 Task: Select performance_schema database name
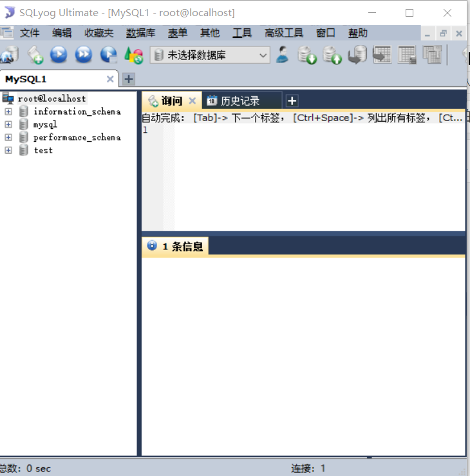pyautogui.click(x=77, y=137)
